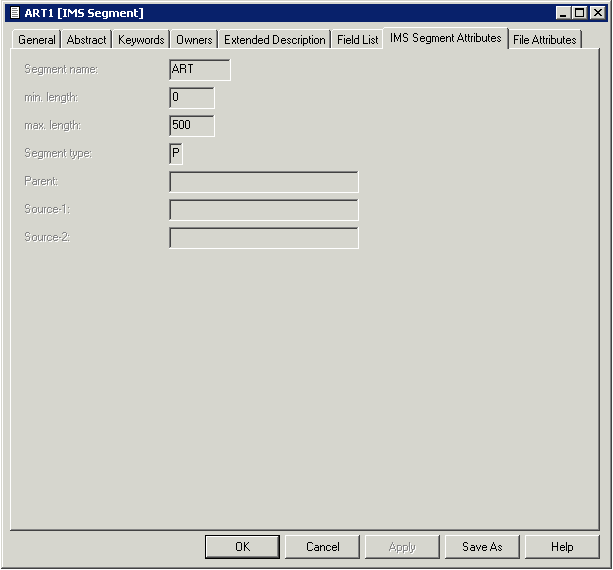
Task: Click the Source-1 input field
Action: point(264,210)
